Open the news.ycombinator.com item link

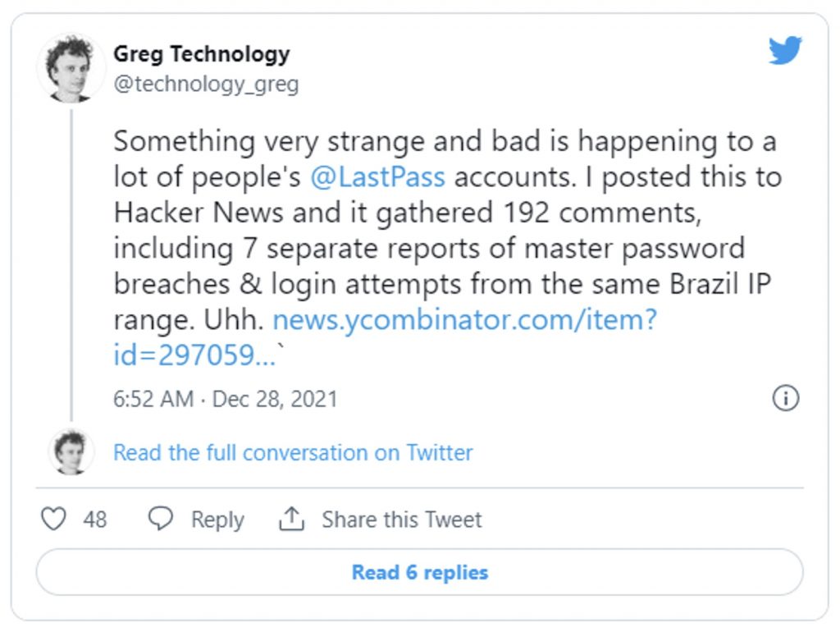pos(464,319)
